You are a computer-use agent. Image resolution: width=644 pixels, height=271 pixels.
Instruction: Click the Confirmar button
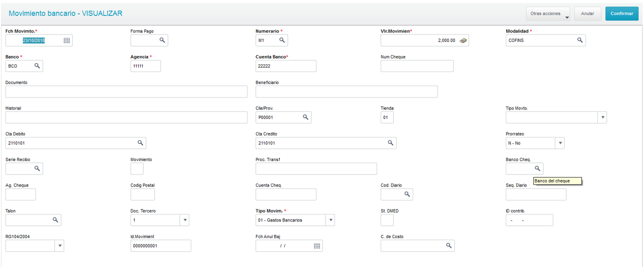(x=622, y=13)
